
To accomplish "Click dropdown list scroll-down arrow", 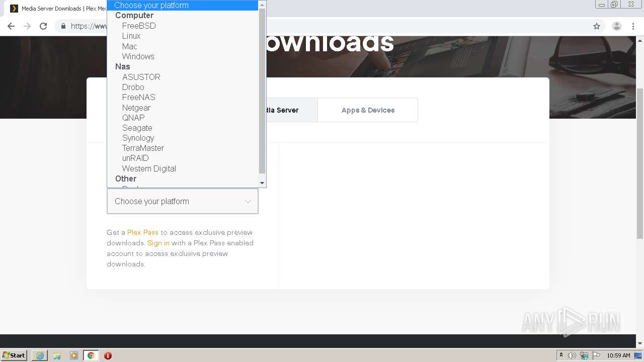I will pyautogui.click(x=262, y=183).
